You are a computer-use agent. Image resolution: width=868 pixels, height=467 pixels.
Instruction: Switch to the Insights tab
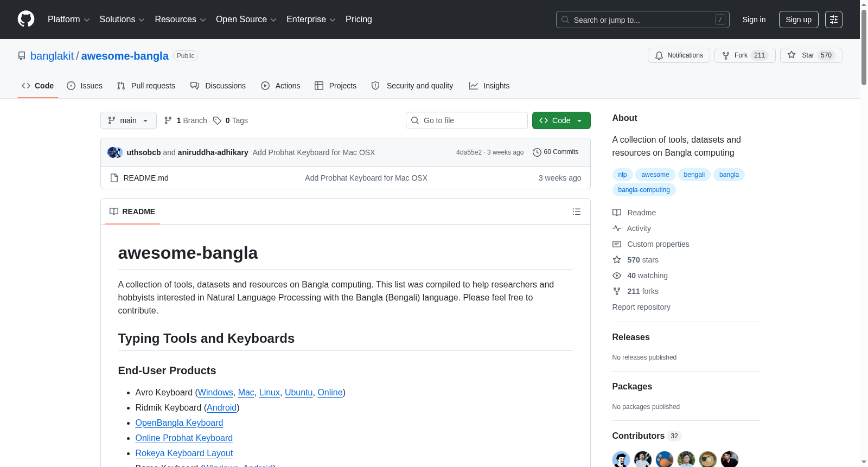(x=489, y=86)
